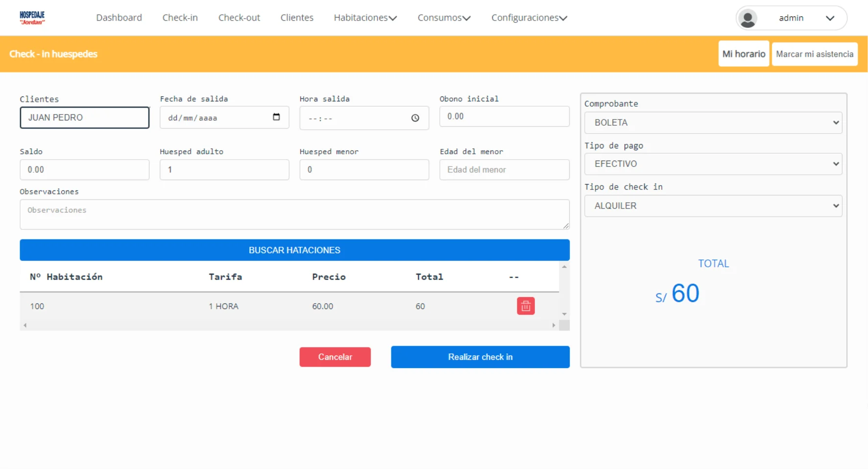Click the Edad del menor input field

505,169
